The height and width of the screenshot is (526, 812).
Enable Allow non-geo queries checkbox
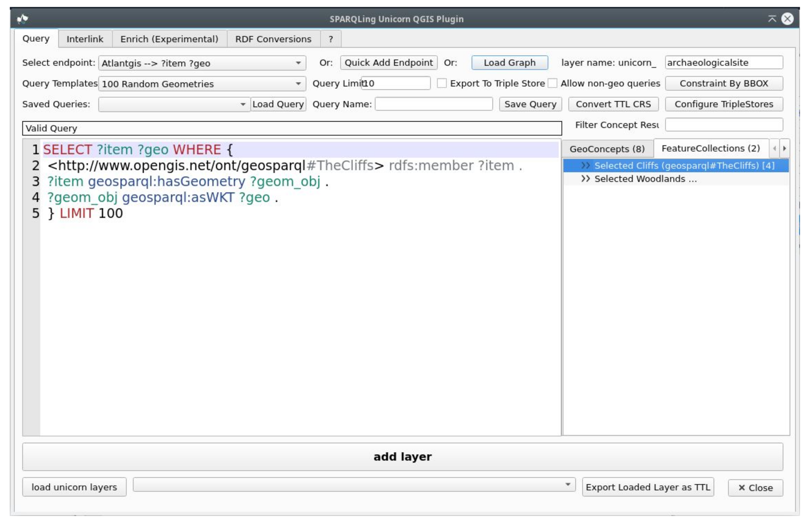pos(552,83)
